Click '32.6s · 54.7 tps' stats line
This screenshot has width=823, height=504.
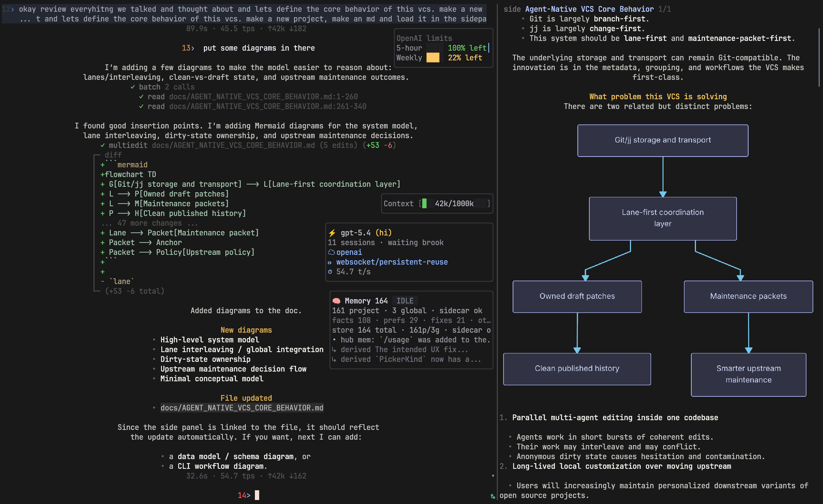pyautogui.click(x=246, y=476)
